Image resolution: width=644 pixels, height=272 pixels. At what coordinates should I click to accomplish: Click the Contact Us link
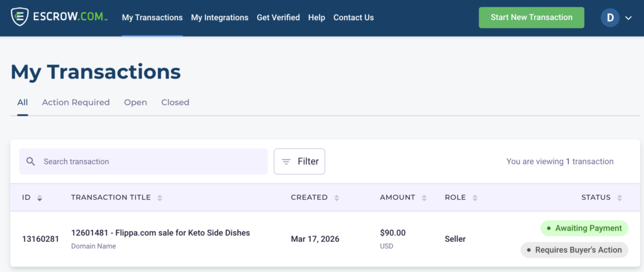point(353,18)
